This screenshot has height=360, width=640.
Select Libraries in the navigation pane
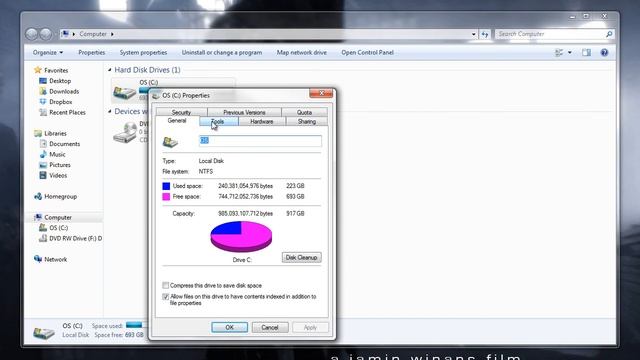click(x=55, y=133)
